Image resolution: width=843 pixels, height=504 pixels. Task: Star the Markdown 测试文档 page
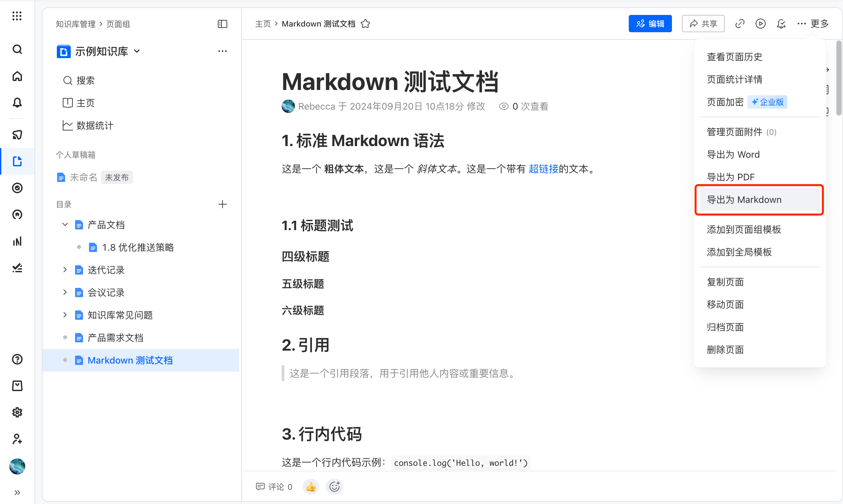tap(365, 24)
